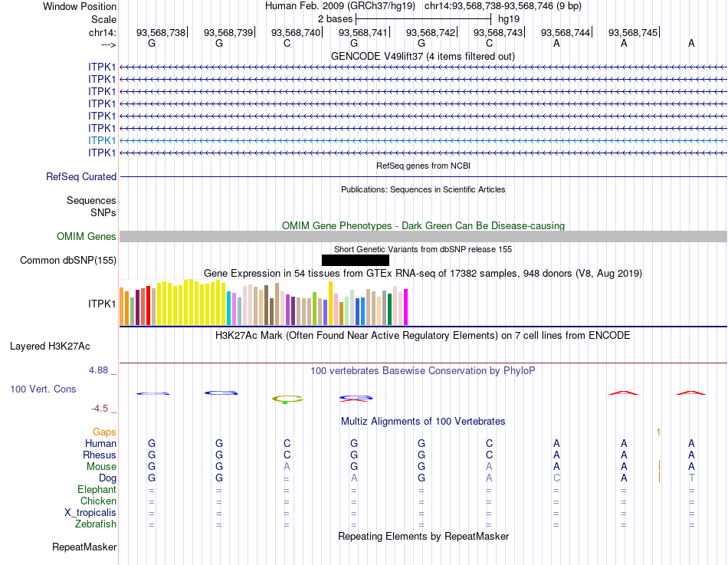The image size is (728, 565).
Task: Click the ---> strand direction arrow
Action: (x=108, y=44)
